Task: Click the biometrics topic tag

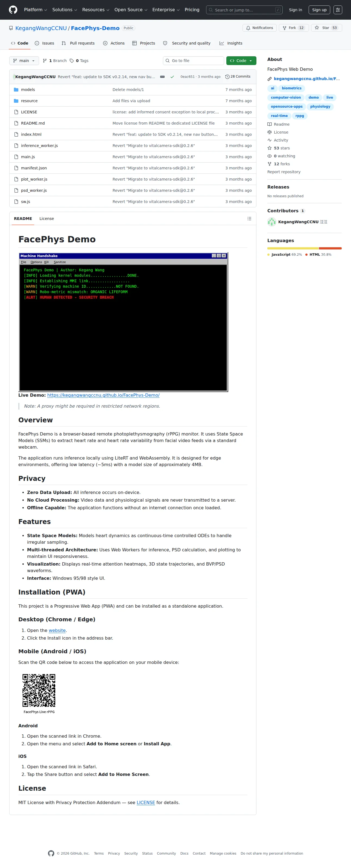Action: 292,88
